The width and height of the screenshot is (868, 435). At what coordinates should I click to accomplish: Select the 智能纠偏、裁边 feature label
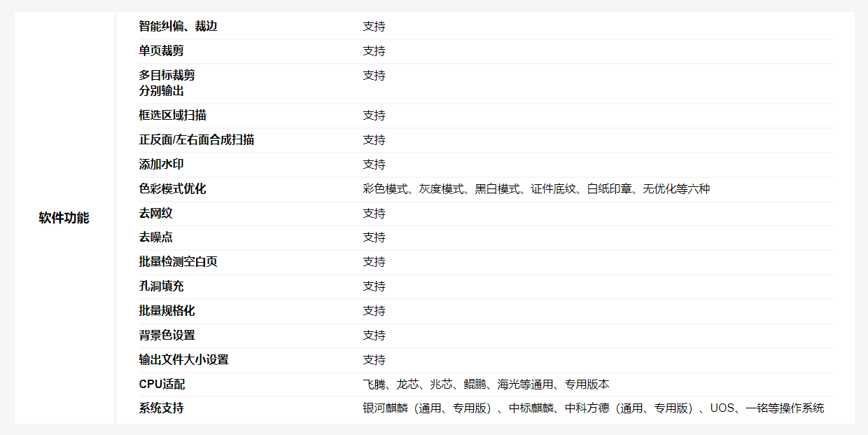(x=178, y=27)
